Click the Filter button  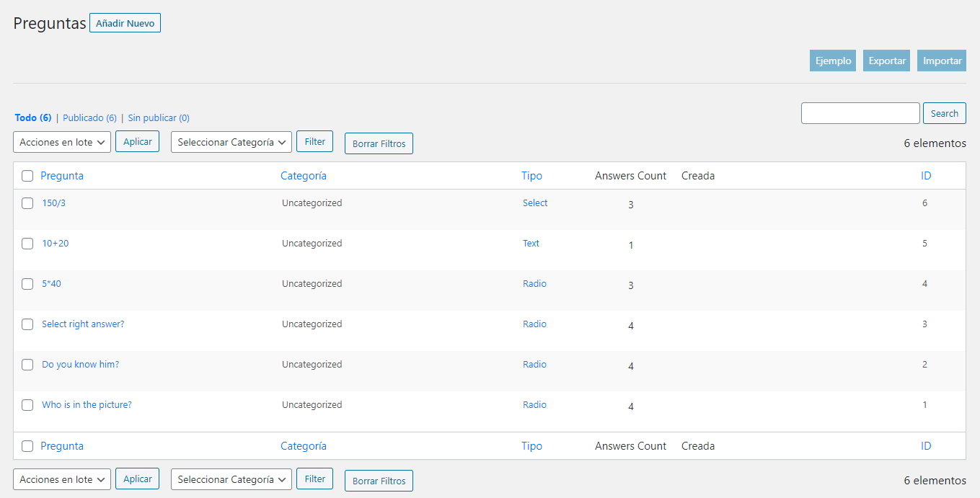[x=314, y=141]
